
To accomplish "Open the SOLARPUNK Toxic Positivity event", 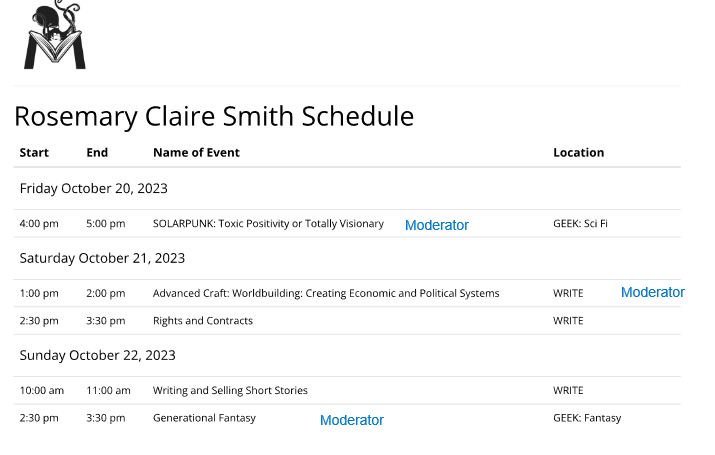I will coord(268,224).
